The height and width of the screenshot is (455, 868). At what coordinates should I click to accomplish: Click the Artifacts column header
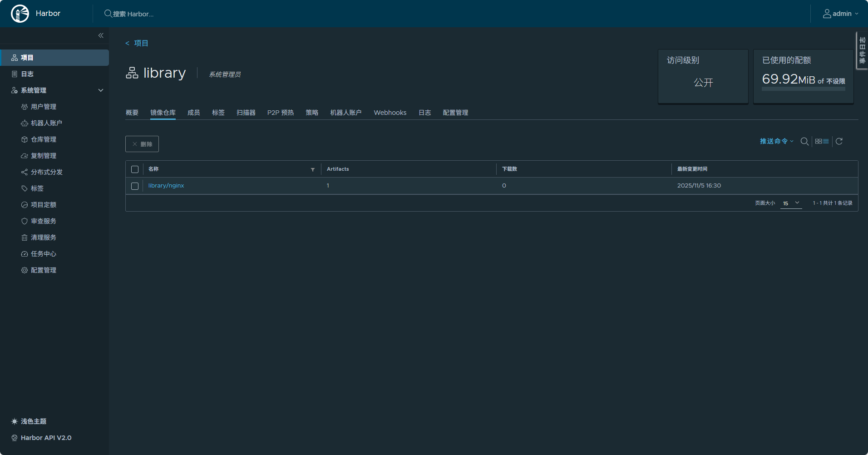338,169
